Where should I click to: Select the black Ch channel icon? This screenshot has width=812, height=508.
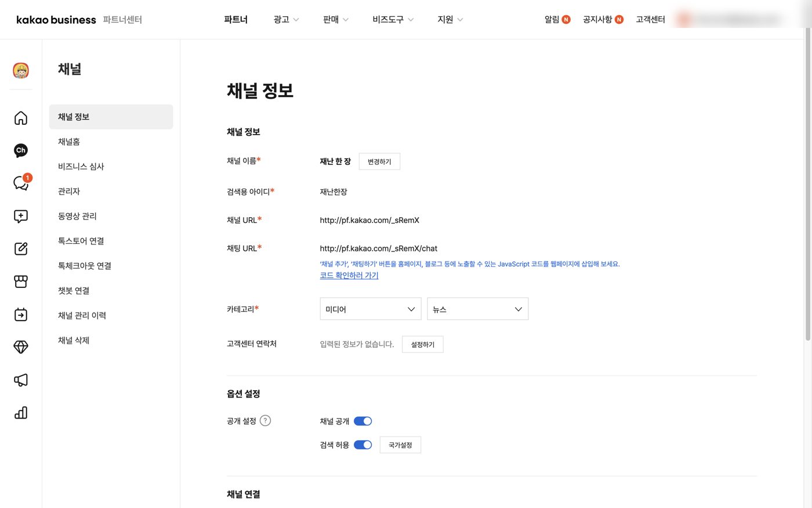21,150
